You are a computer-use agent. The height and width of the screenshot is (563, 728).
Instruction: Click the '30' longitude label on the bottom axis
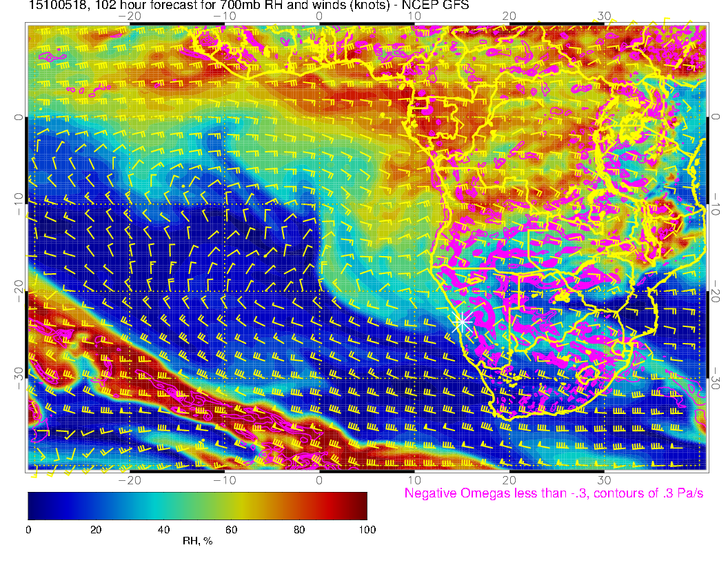pos(604,480)
